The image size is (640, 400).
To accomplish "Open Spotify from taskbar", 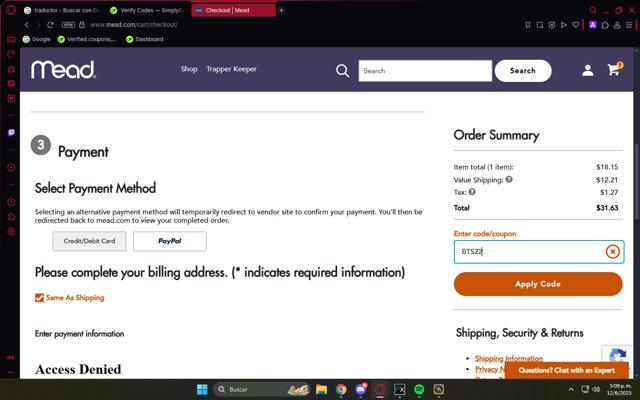I will click(x=419, y=389).
